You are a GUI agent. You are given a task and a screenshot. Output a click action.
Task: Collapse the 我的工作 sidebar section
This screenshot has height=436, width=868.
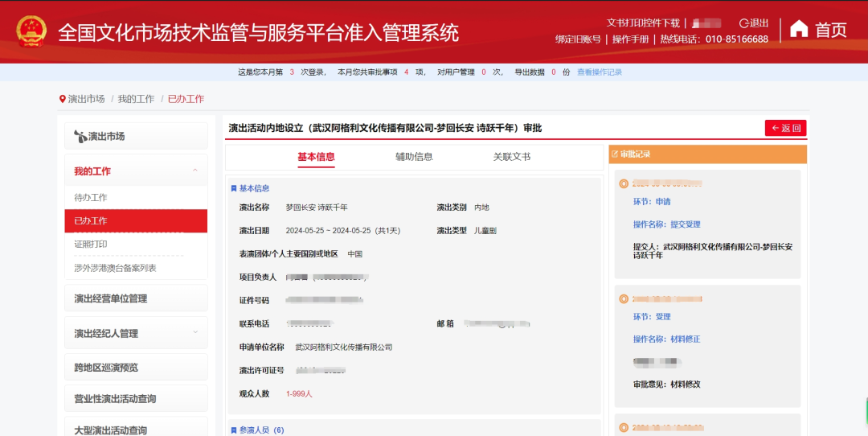pos(195,171)
